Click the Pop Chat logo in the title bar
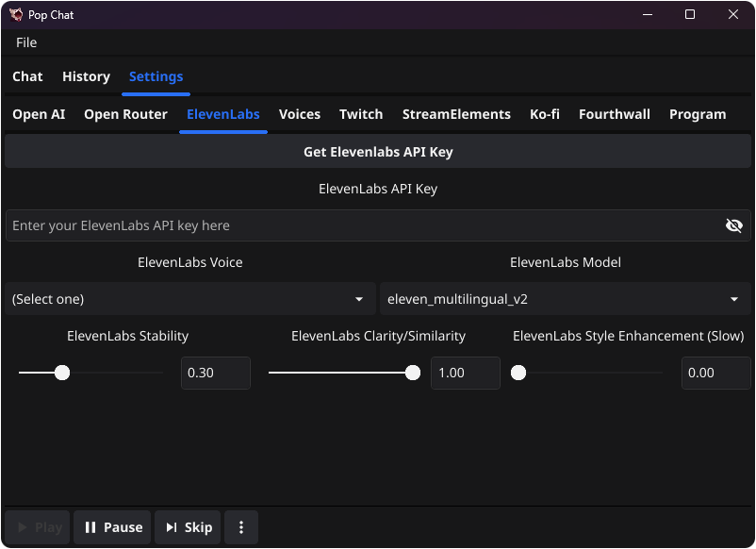Image resolution: width=756 pixels, height=549 pixels. pyautogui.click(x=15, y=14)
